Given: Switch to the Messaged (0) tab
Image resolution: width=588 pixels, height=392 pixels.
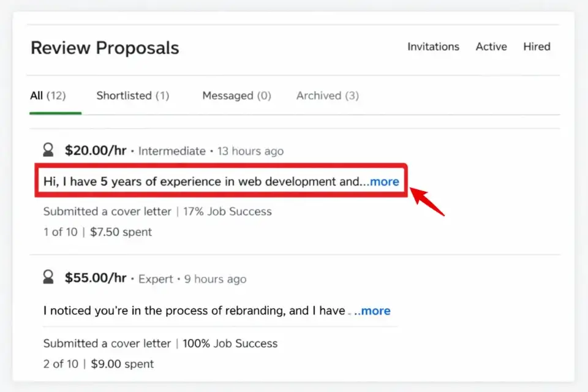Looking at the screenshot, I should [x=236, y=96].
